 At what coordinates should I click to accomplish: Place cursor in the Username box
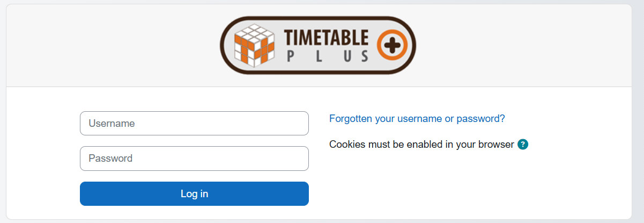[194, 124]
